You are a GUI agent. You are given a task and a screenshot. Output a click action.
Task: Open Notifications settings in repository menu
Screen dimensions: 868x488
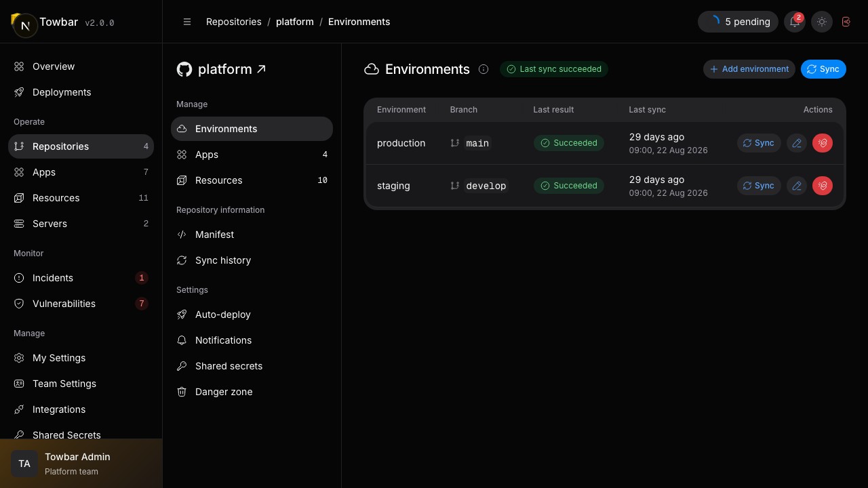[252, 340]
